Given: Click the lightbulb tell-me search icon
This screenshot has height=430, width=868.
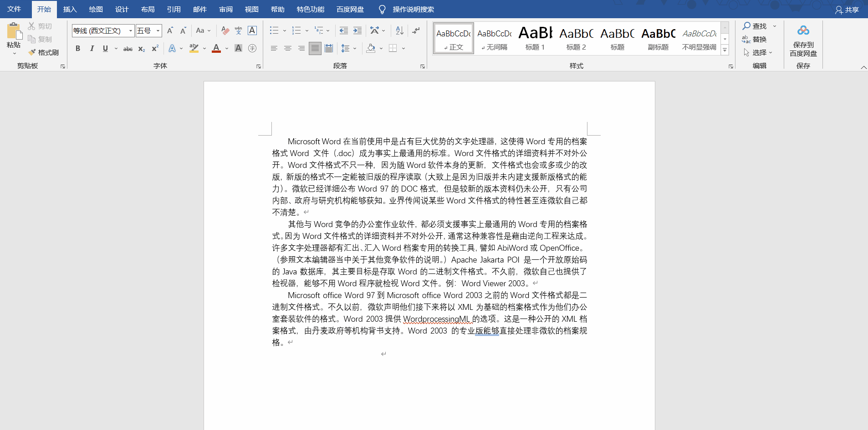Looking at the screenshot, I should 382,10.
